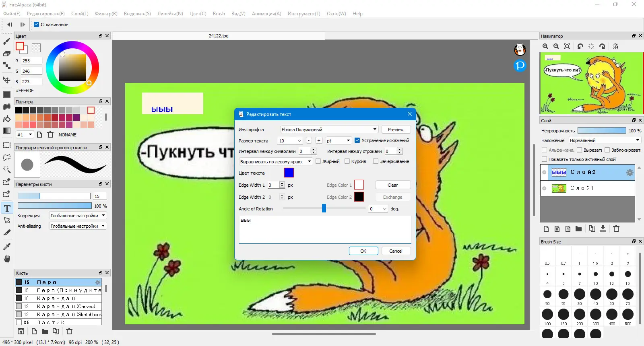The image size is (644, 346).
Task: Pick the blue text color swatch
Action: 289,173
